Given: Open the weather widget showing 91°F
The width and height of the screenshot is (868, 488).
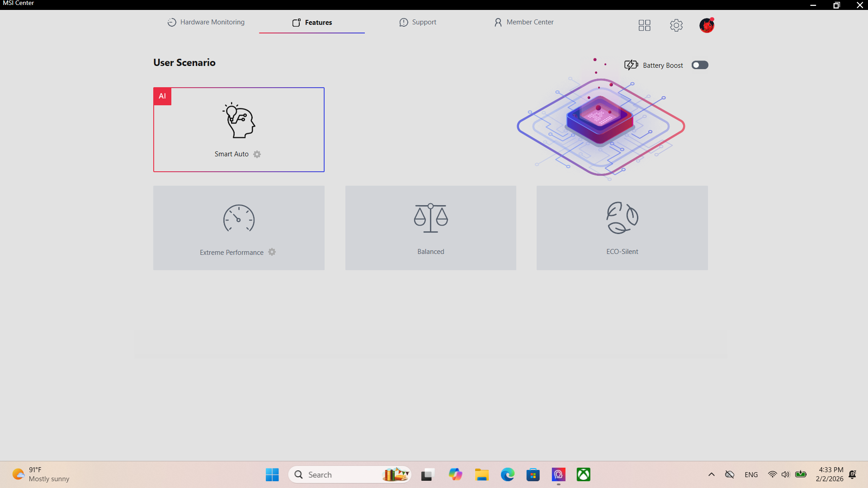Looking at the screenshot, I should click(41, 474).
